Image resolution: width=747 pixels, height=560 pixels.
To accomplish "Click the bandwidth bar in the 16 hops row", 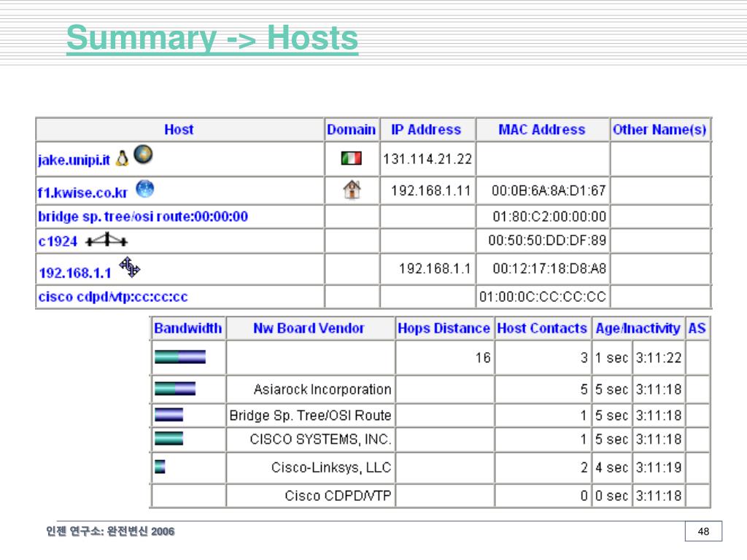I will click(x=180, y=357).
